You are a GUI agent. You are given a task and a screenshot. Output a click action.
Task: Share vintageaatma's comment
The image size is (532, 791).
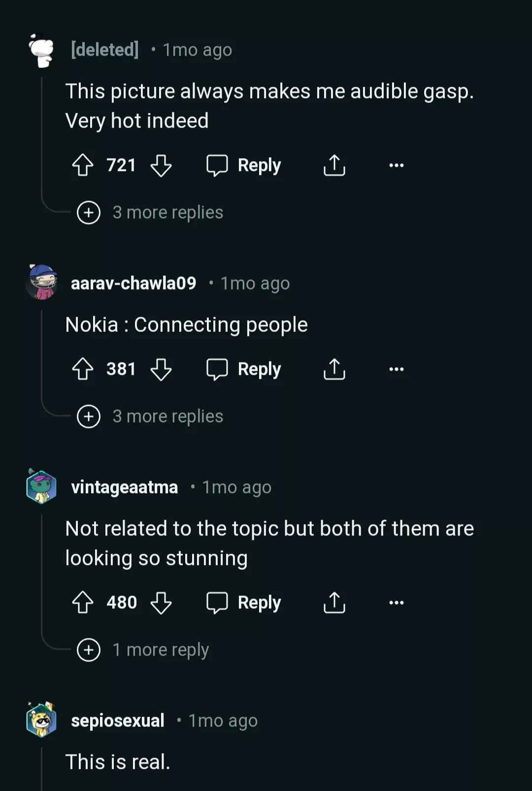coord(334,602)
